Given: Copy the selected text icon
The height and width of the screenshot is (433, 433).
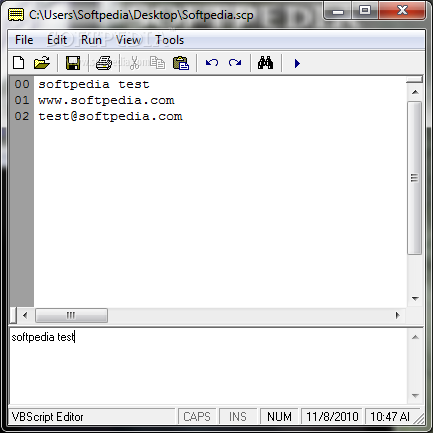Looking at the screenshot, I should coord(157,63).
